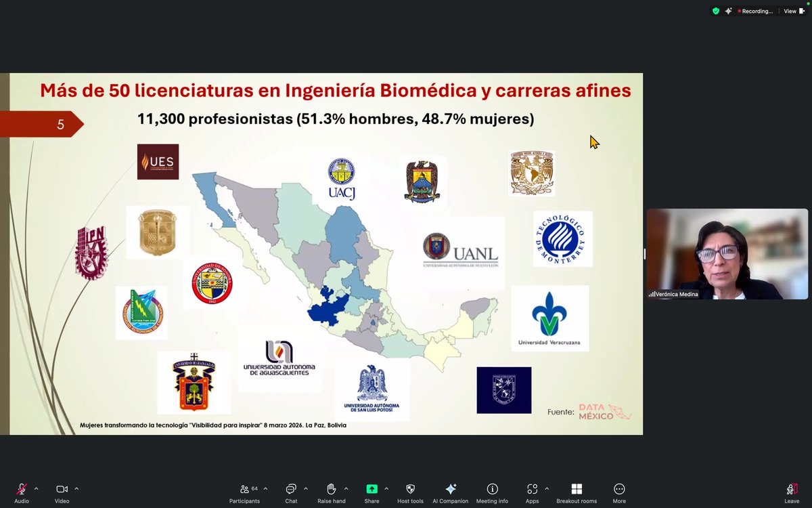Expand share options chevron
The image size is (812, 508).
(386, 488)
